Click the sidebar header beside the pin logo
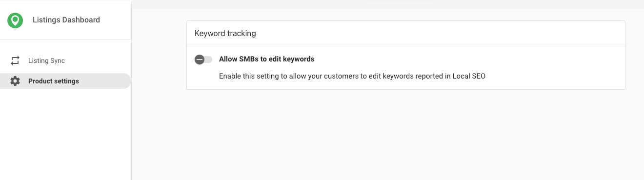The width and height of the screenshot is (644, 180). 65,20
